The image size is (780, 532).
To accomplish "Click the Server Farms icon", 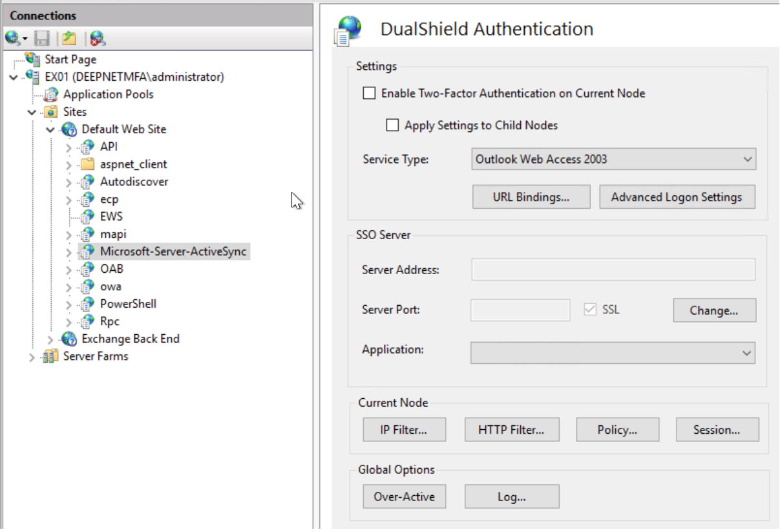I will pos(50,356).
